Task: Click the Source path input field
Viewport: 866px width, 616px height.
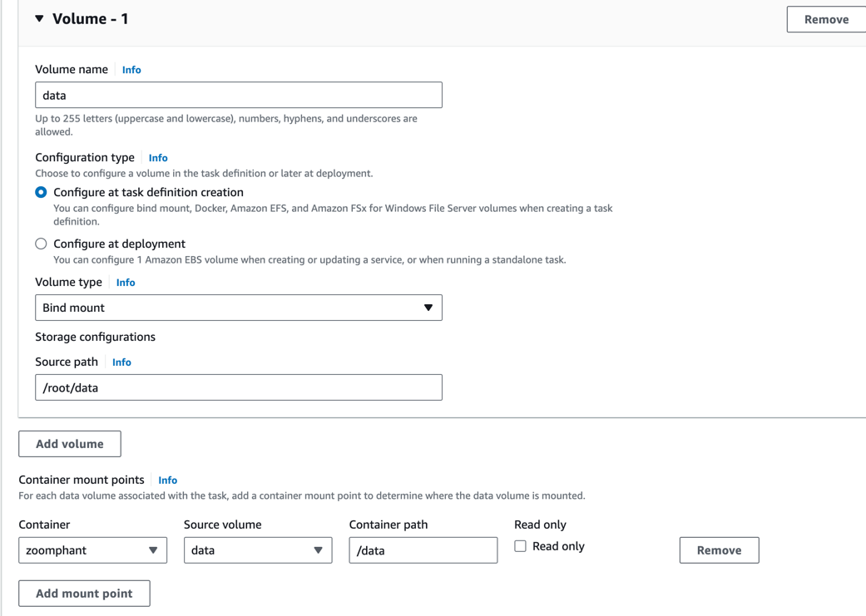Action: (x=238, y=387)
